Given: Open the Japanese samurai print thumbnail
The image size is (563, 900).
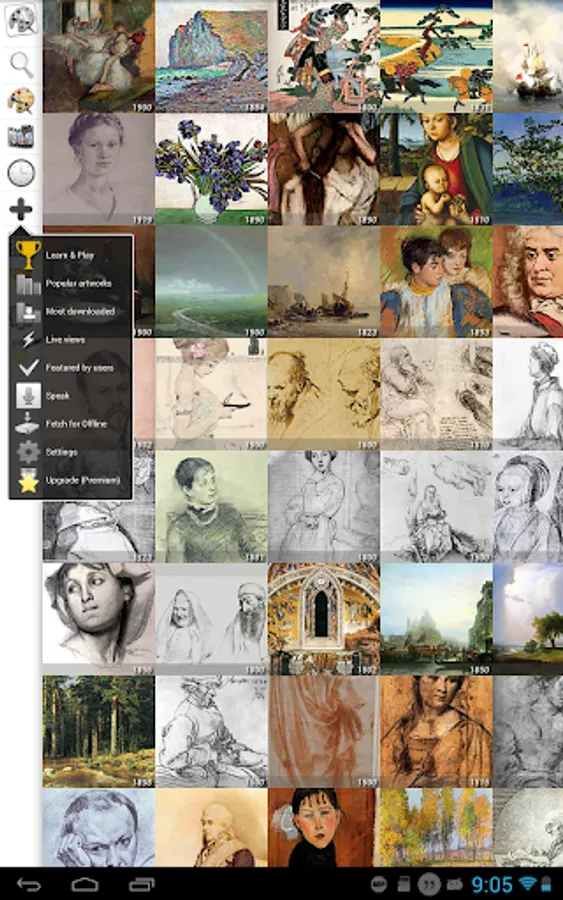Looking at the screenshot, I should 324,56.
